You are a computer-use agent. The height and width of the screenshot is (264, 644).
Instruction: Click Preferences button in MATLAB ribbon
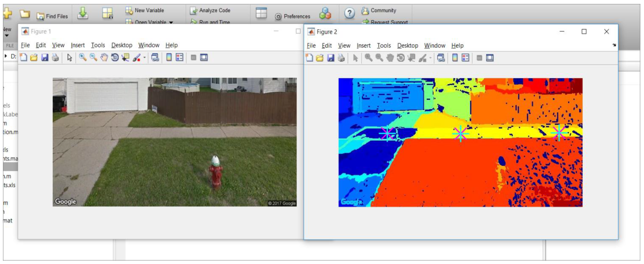pyautogui.click(x=293, y=16)
